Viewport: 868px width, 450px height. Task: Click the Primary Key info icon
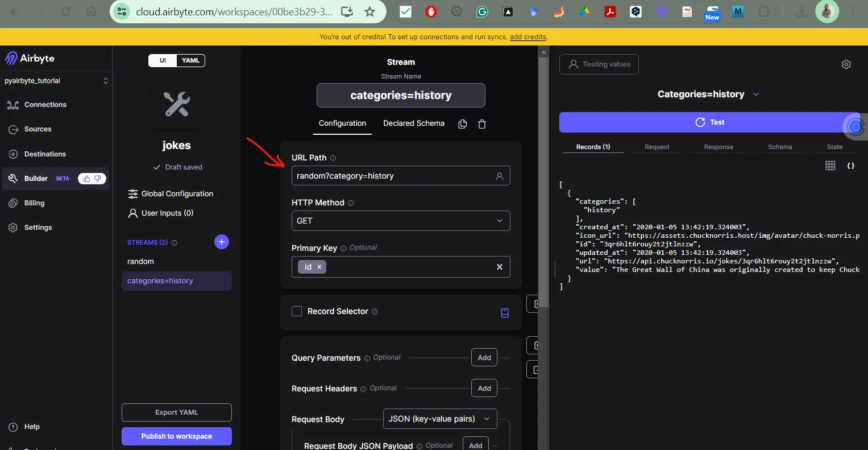tap(343, 249)
